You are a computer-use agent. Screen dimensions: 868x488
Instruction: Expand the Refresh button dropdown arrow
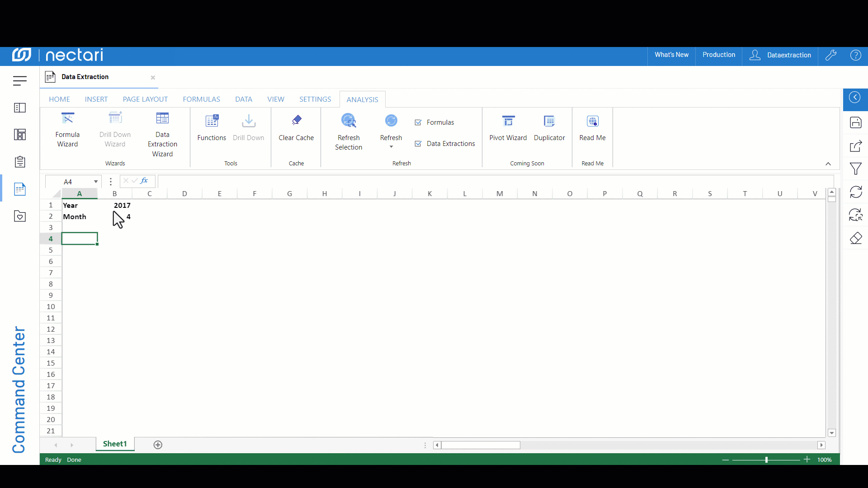[391, 147]
